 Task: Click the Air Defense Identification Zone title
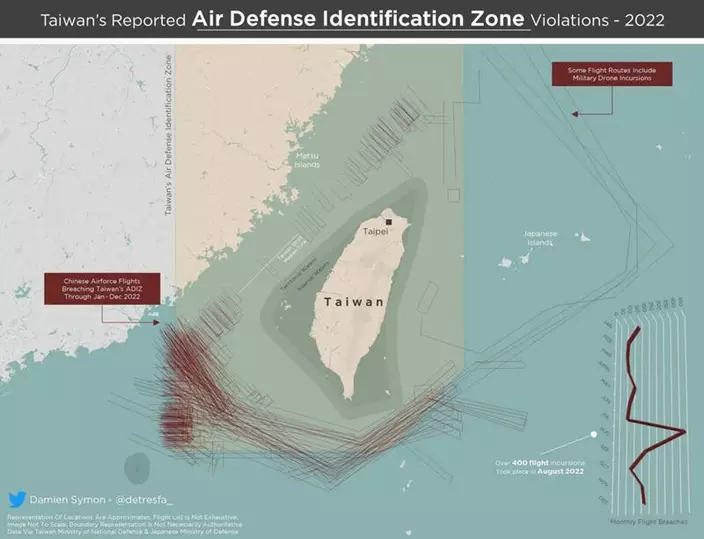[362, 18]
